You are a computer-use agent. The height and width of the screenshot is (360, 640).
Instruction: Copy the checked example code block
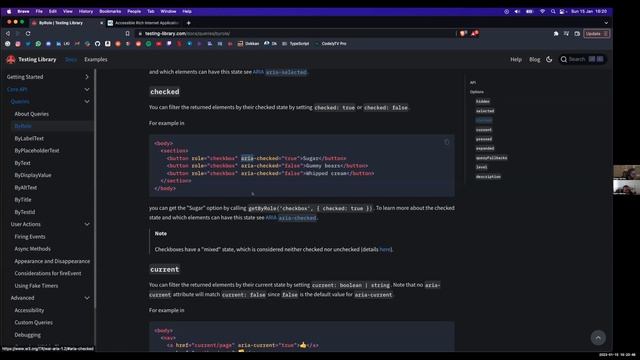click(x=447, y=142)
